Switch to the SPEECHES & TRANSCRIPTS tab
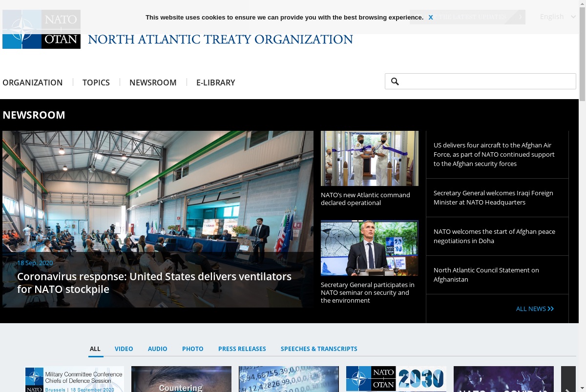 [x=319, y=349]
